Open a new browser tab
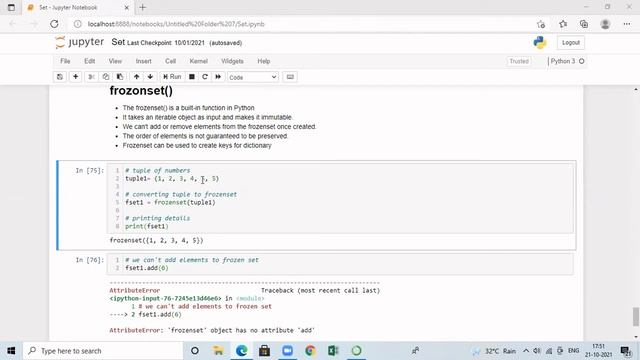The width and height of the screenshot is (640, 360). coord(142,7)
